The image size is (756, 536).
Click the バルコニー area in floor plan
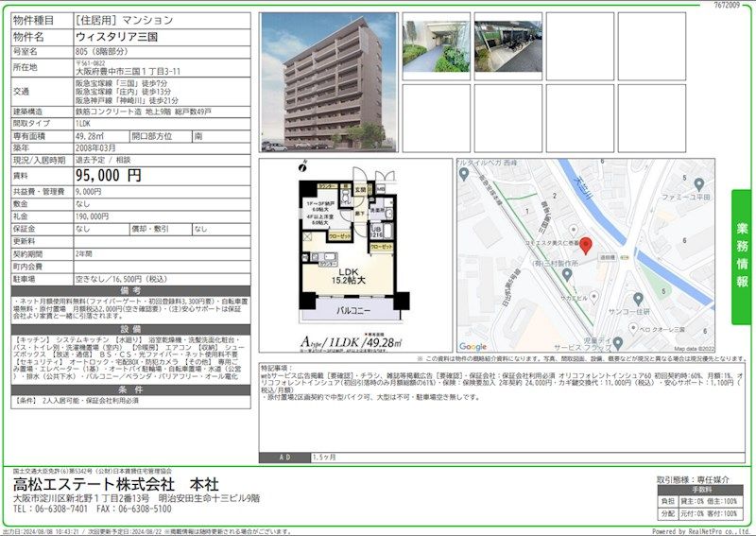click(x=347, y=309)
